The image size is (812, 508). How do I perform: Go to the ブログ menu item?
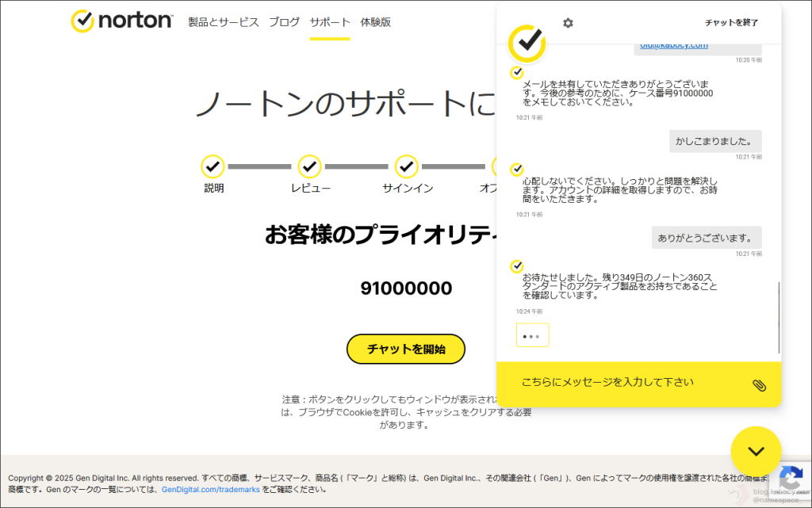284,22
